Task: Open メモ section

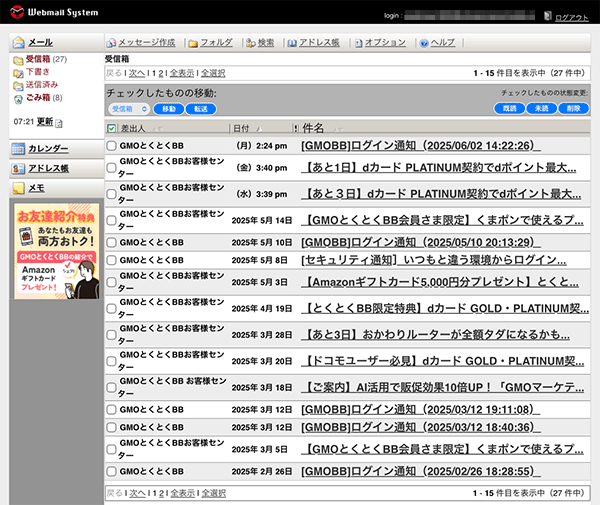Action: tap(36, 188)
